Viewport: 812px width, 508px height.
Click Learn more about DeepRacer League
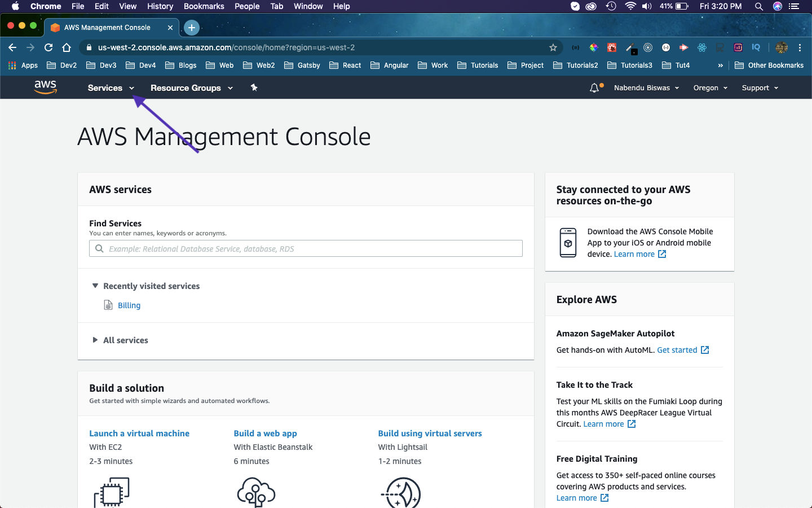[x=610, y=424]
